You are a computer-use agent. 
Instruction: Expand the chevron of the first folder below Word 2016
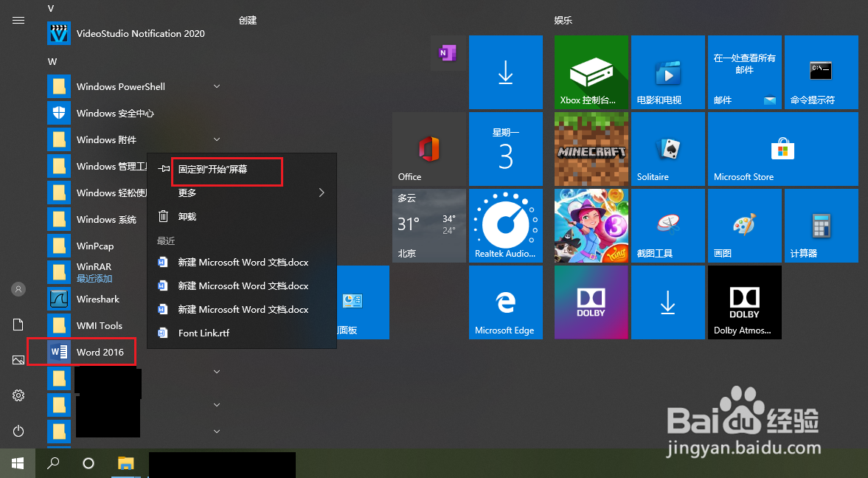click(x=217, y=372)
